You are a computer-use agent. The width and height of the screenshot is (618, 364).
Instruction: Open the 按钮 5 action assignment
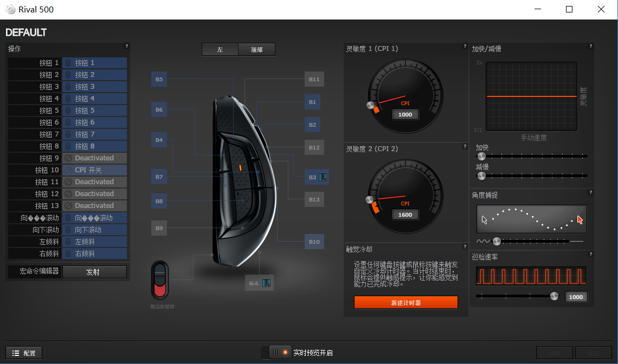point(94,110)
